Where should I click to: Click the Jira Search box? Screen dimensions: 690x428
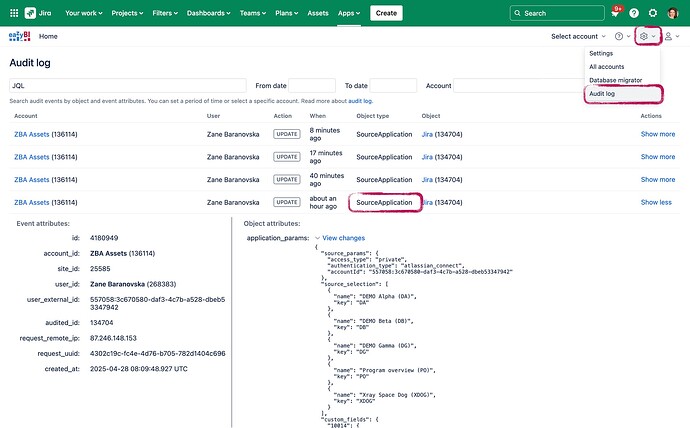pos(557,13)
